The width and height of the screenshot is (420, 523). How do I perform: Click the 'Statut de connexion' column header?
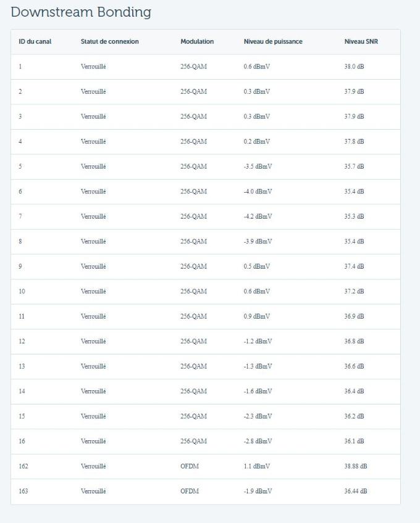pos(109,42)
